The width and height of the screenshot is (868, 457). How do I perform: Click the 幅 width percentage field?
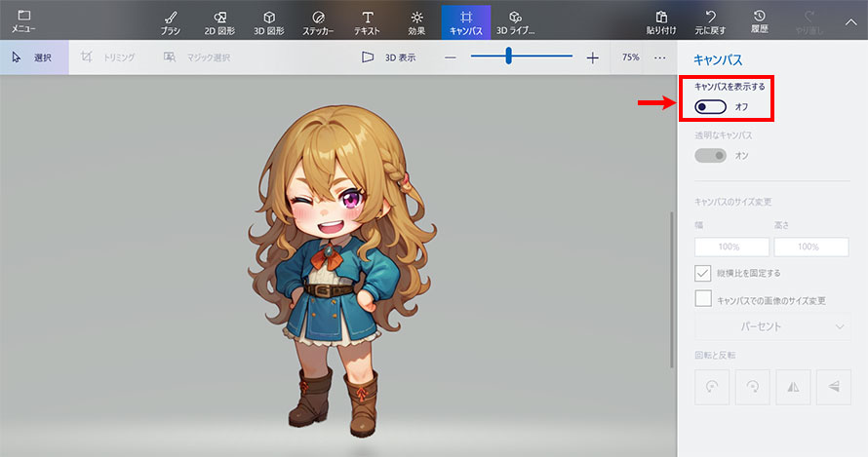point(731,247)
